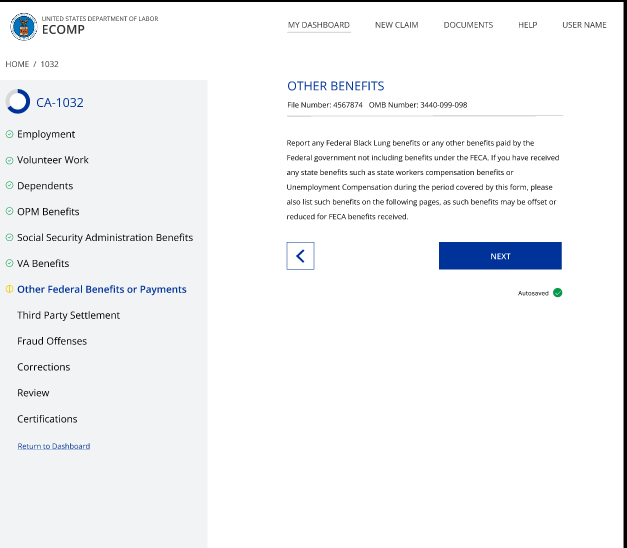The width and height of the screenshot is (627, 548).
Task: Click the Department of Labor seal logo
Action: tap(24, 26)
